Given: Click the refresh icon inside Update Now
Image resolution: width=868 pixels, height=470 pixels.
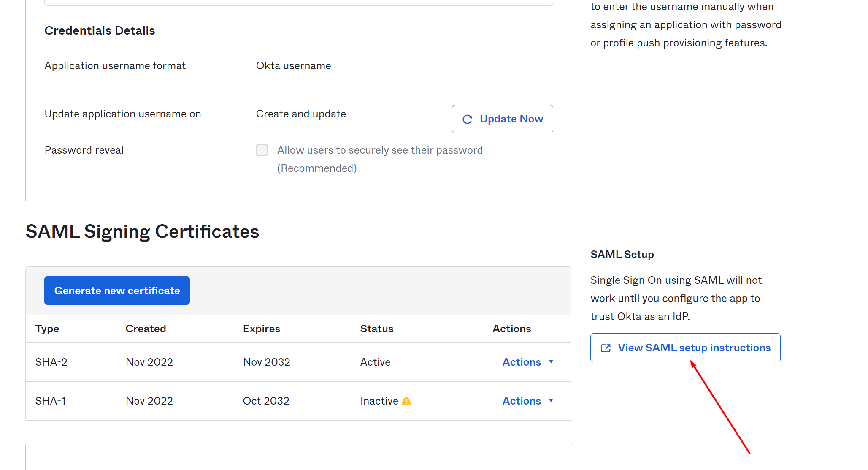Looking at the screenshot, I should pyautogui.click(x=467, y=120).
